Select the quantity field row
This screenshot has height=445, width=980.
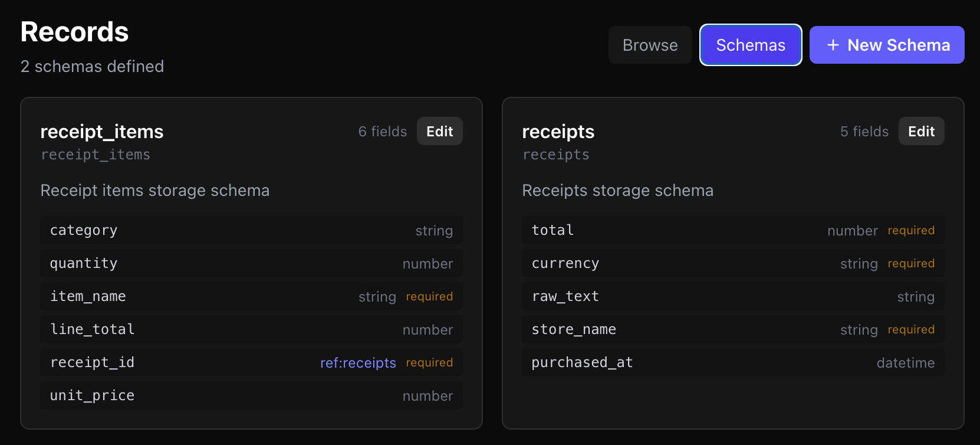252,263
